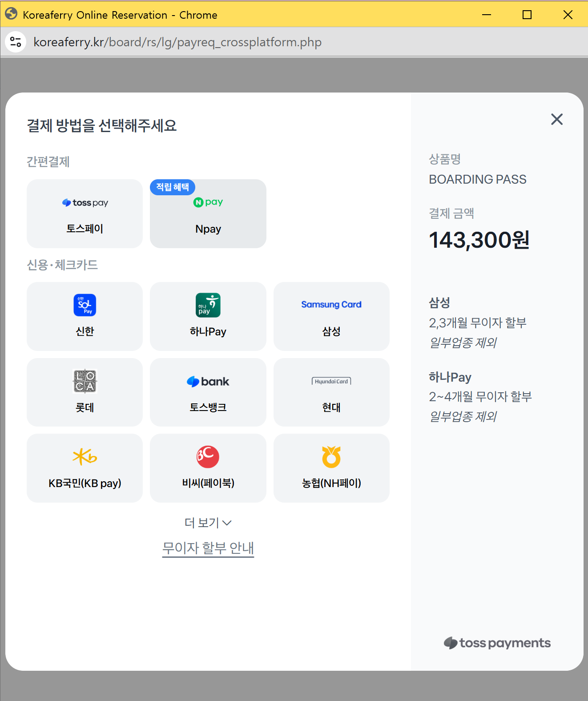Pick the red BC card icon

click(x=208, y=457)
